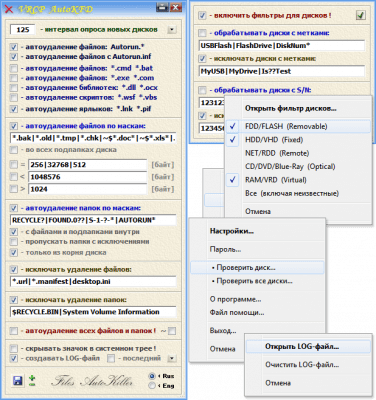The image size is (376, 400).
Task: Choose 'Пароль...' menu entry
Action: [x=257, y=249]
